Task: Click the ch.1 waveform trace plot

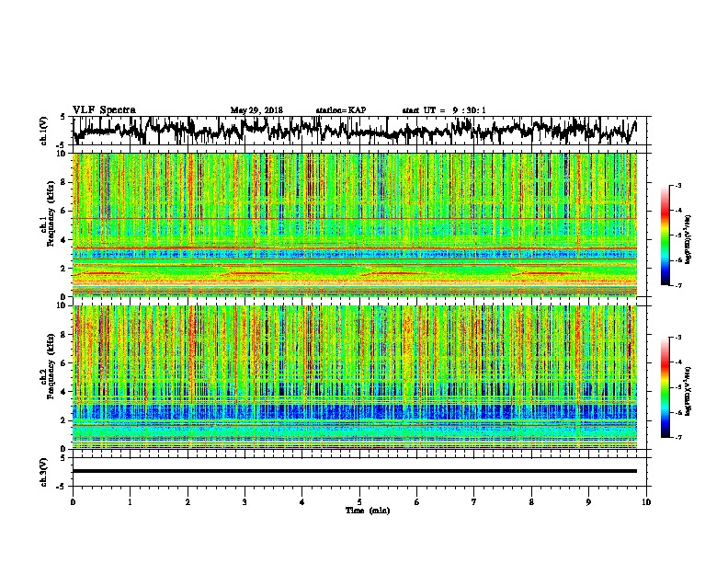Action: point(355,131)
